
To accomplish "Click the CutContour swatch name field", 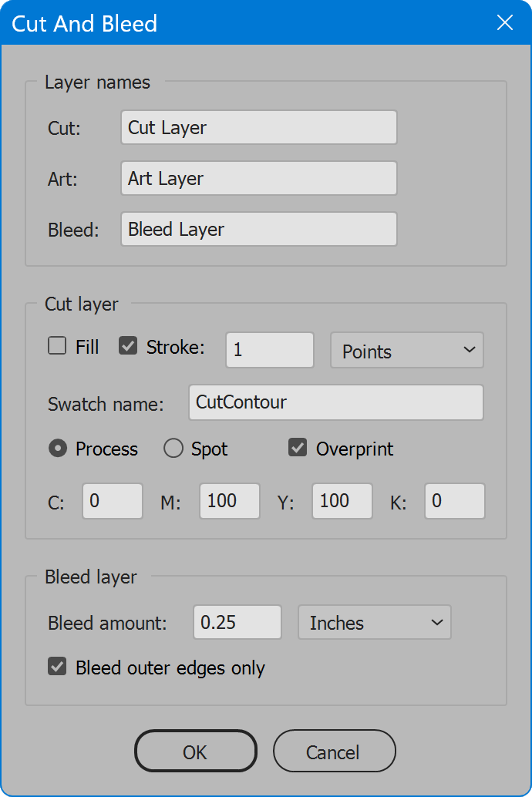I will [336, 402].
